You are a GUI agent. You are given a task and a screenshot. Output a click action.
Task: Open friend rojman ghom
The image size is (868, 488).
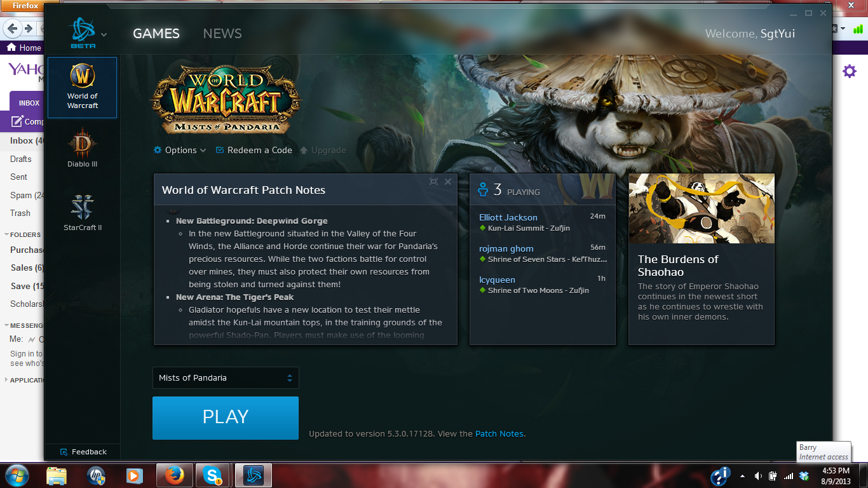pyautogui.click(x=506, y=248)
